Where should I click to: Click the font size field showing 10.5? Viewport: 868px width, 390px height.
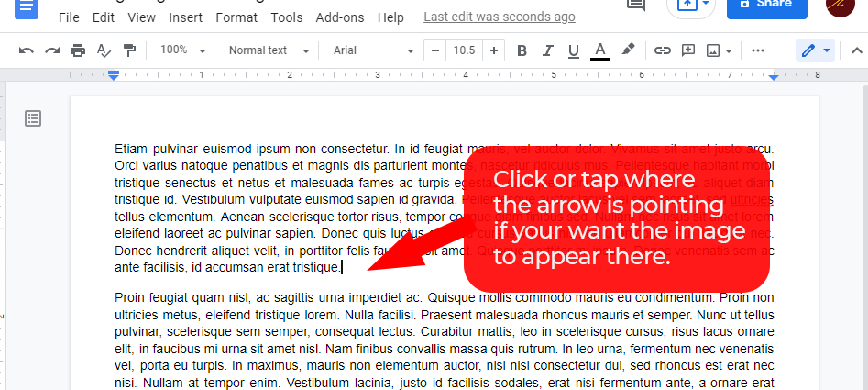point(465,50)
